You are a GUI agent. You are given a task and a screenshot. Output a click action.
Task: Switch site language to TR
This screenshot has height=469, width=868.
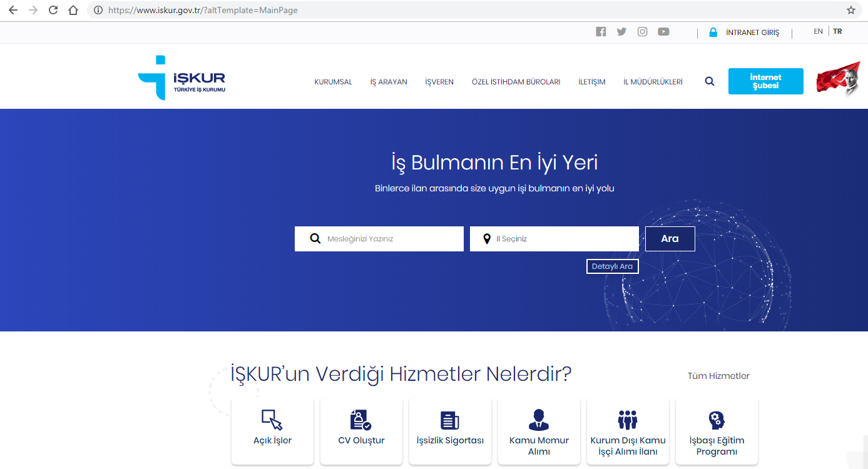[837, 31]
